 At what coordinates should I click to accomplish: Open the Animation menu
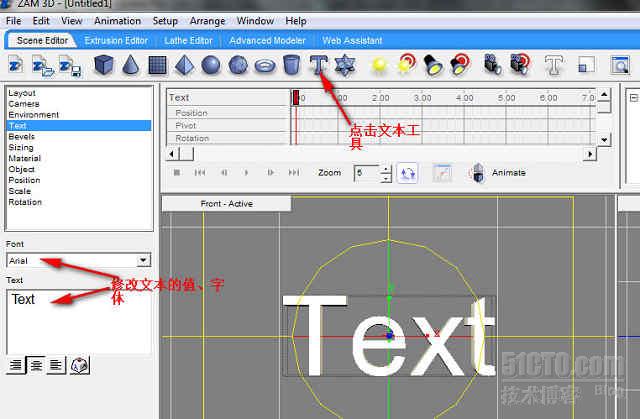pos(118,21)
